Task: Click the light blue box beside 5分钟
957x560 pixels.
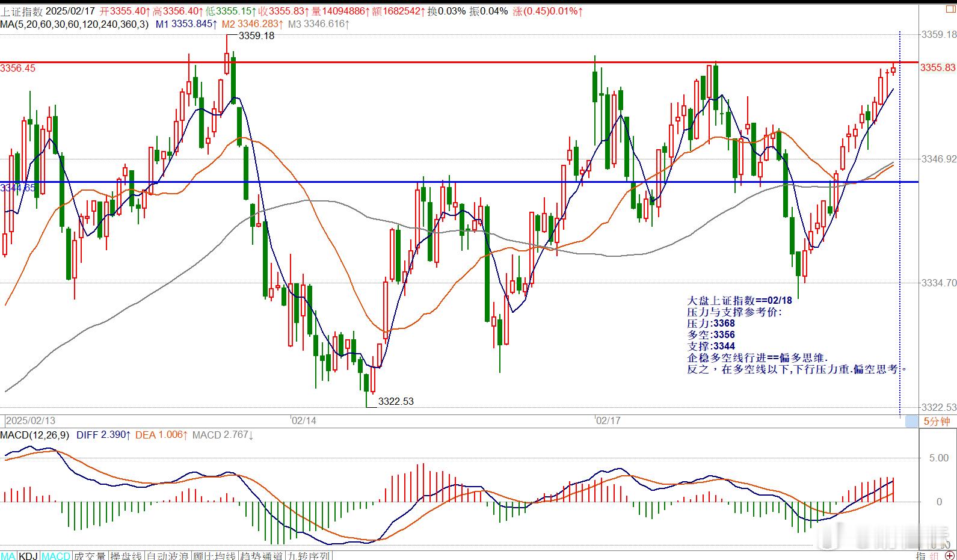Action: [912, 421]
